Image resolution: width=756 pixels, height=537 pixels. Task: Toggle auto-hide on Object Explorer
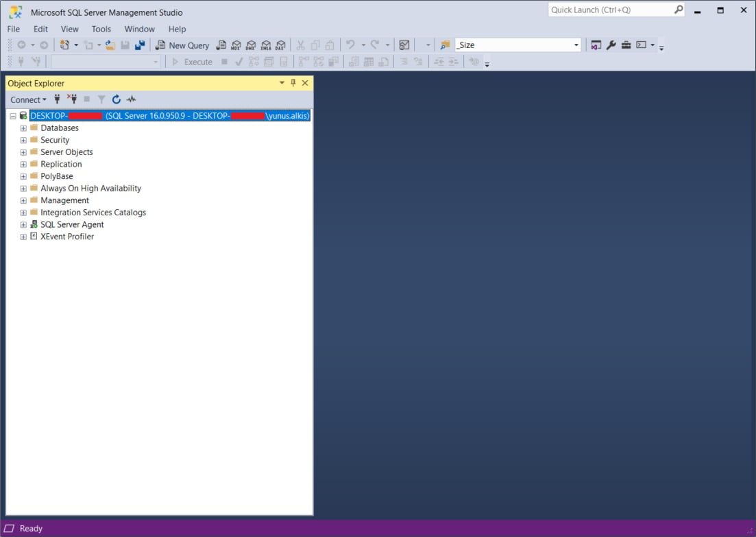293,83
